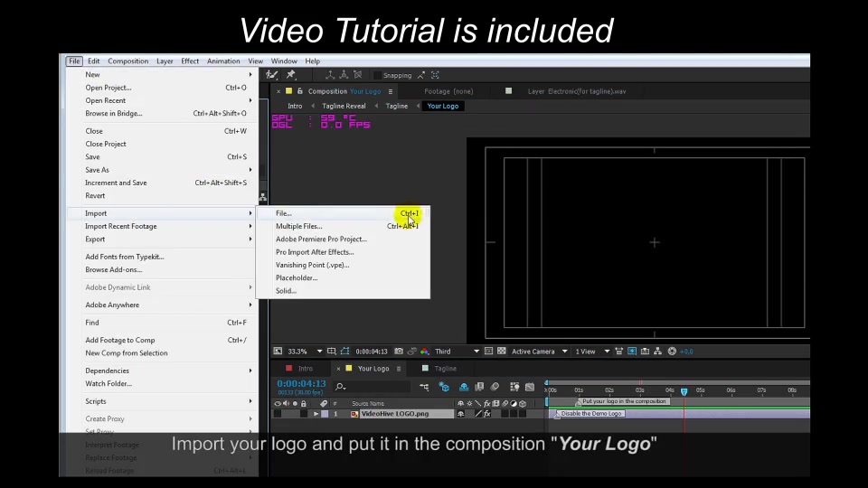
Task: Switch to Footage (none) tab
Action: (448, 91)
